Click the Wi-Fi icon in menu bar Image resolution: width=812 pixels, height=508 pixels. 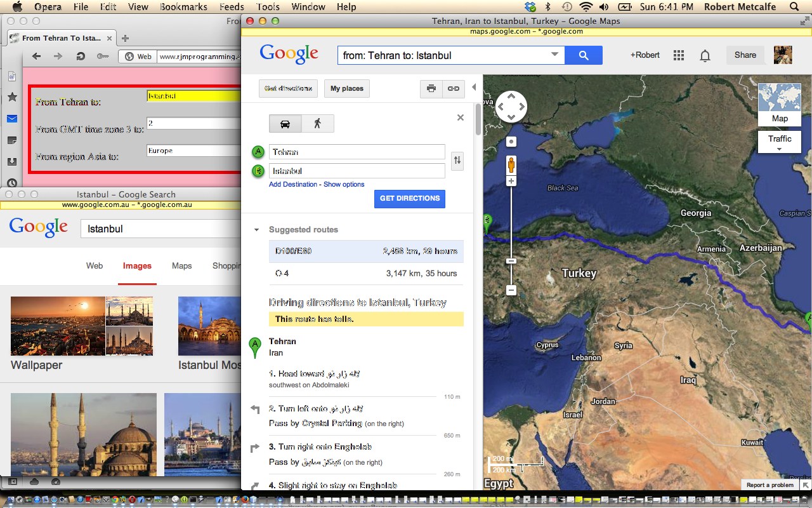[586, 7]
